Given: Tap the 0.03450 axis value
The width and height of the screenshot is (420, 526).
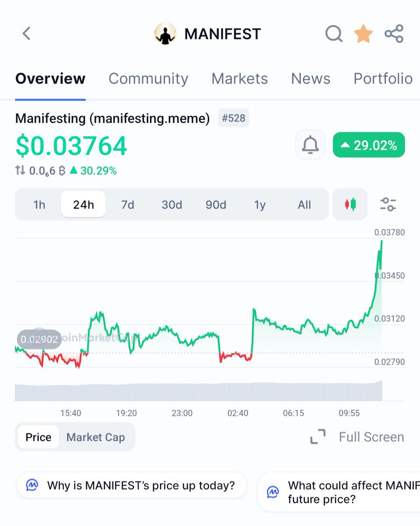Looking at the screenshot, I should pyautogui.click(x=389, y=275).
